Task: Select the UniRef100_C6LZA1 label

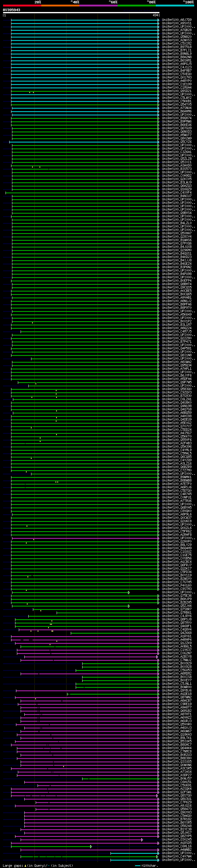Action: tap(177, 399)
